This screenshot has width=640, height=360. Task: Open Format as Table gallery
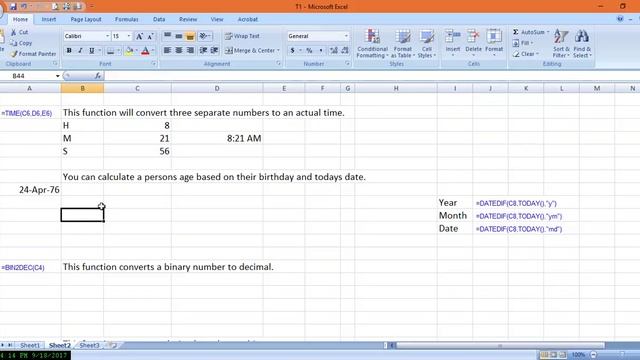coord(402,44)
